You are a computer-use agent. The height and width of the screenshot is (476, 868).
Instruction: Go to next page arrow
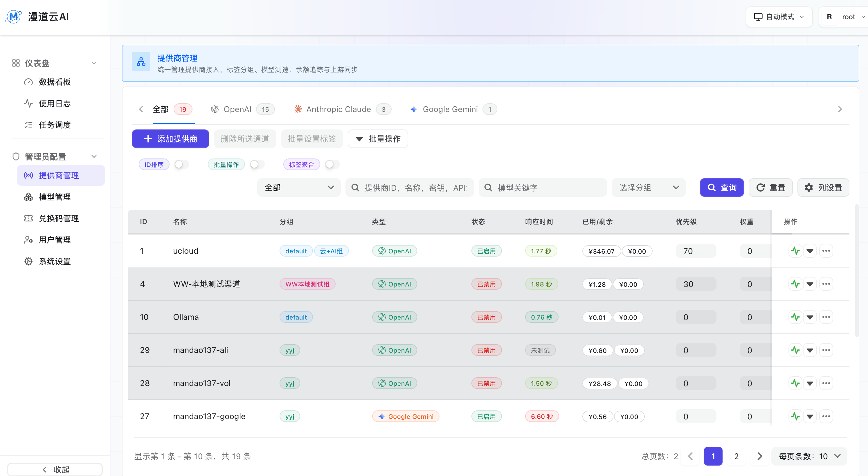point(759,456)
